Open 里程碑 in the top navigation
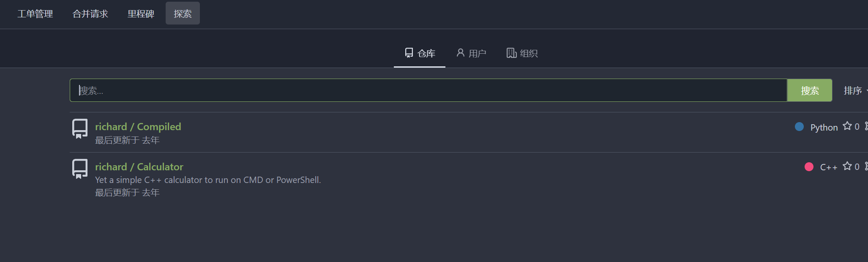The width and height of the screenshot is (868, 262). [141, 14]
